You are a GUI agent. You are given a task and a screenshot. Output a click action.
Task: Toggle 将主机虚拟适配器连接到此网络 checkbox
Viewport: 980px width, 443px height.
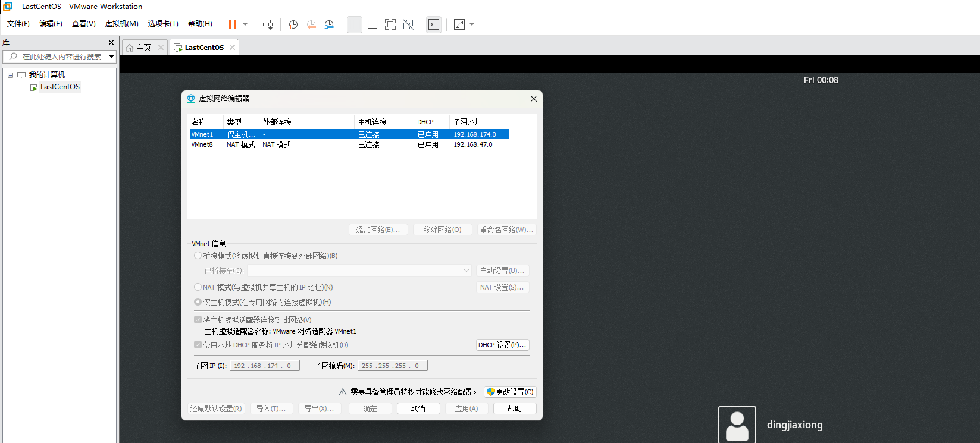[198, 320]
